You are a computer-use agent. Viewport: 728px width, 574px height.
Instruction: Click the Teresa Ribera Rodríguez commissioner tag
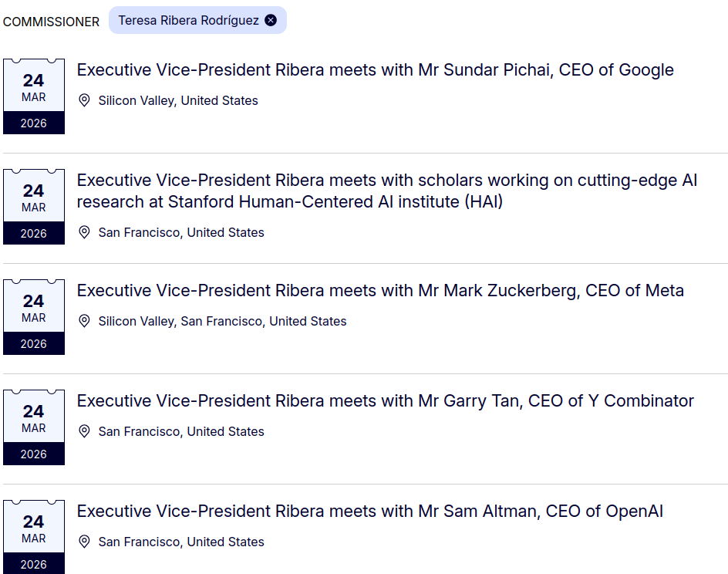[188, 21]
